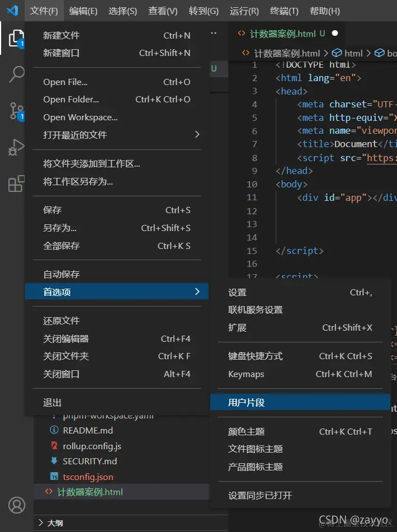
Task: Open the Source Control view with the badge
Action: (x=16, y=111)
